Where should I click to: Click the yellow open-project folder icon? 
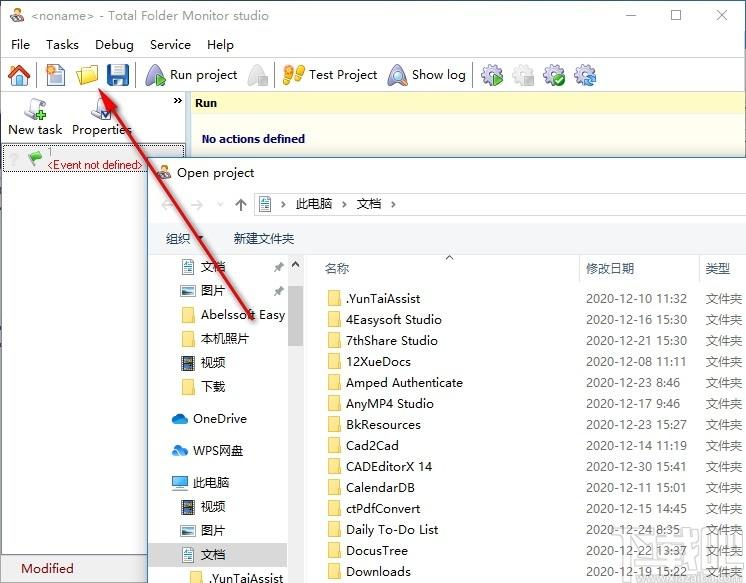coord(87,75)
